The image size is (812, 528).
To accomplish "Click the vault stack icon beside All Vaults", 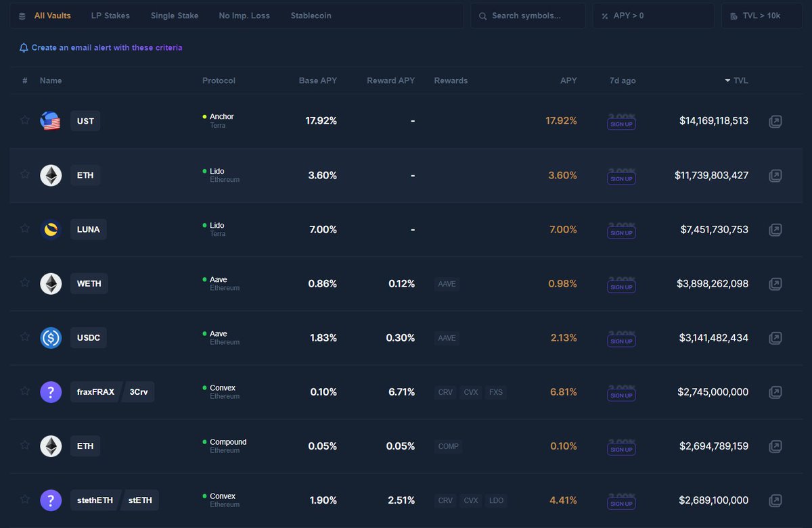I will 23,16.
